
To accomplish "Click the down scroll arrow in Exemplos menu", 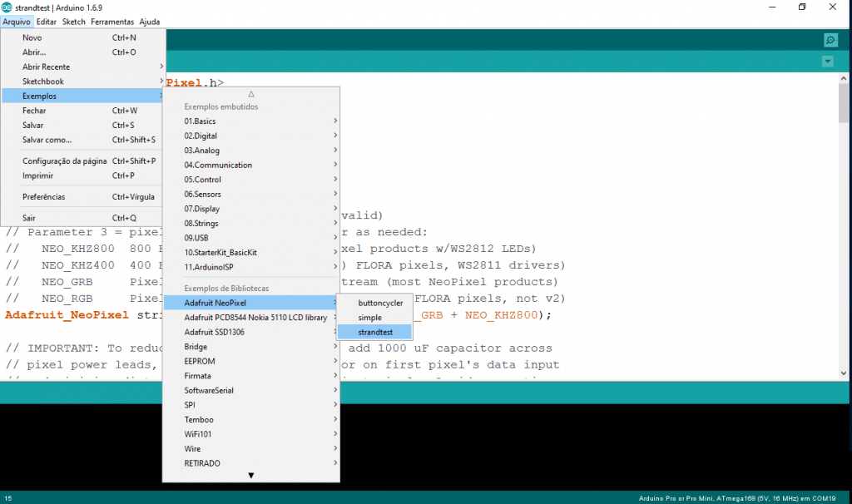I will (x=251, y=475).
